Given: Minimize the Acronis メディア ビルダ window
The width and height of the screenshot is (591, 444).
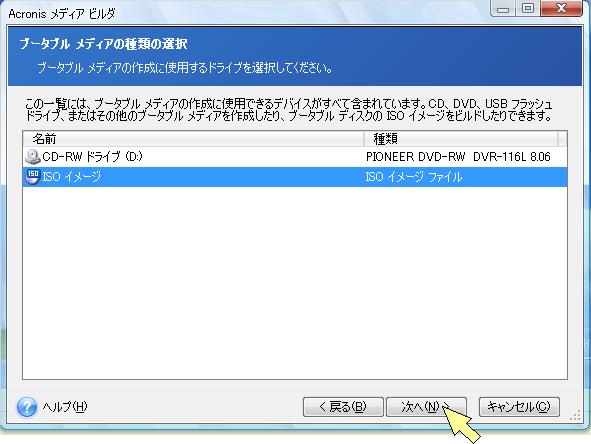Looking at the screenshot, I should coord(503,8).
